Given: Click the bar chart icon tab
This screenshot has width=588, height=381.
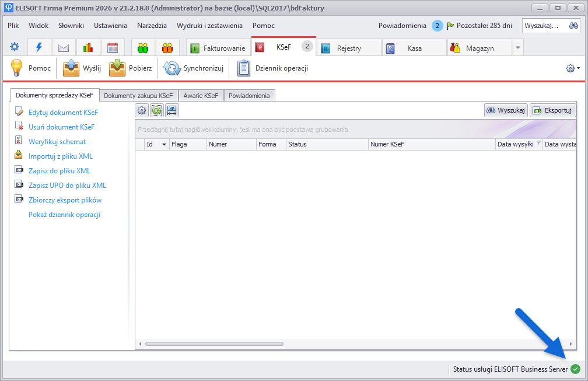Looking at the screenshot, I should click(88, 48).
